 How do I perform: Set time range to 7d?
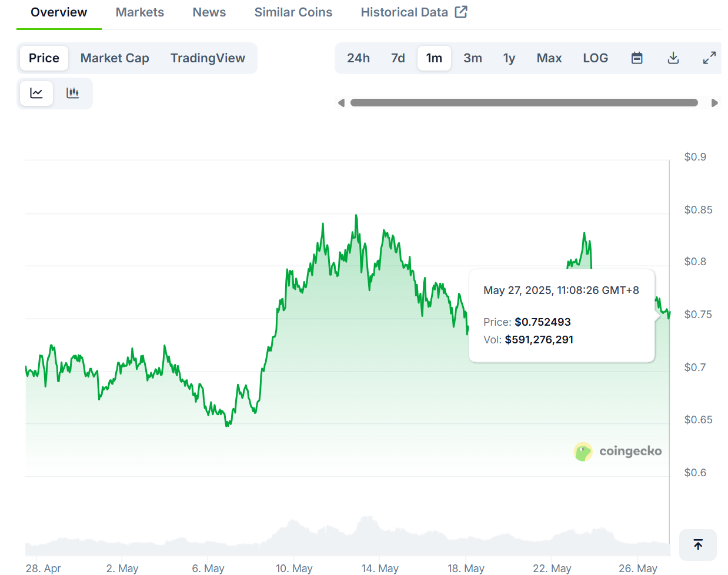pos(398,58)
